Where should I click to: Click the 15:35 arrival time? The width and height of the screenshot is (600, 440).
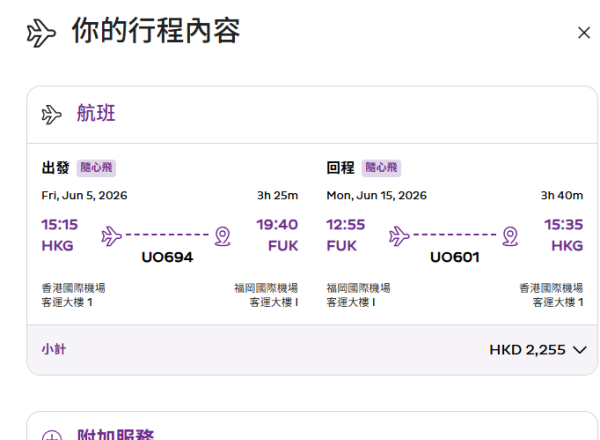564,225
